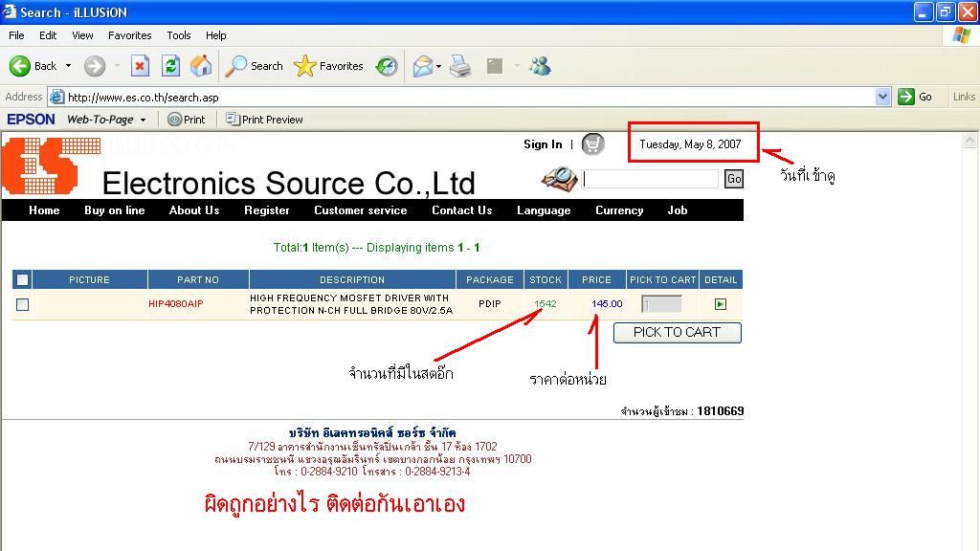The image size is (980, 551).
Task: Open the Search magnifier in the toolbar
Action: pos(236,66)
